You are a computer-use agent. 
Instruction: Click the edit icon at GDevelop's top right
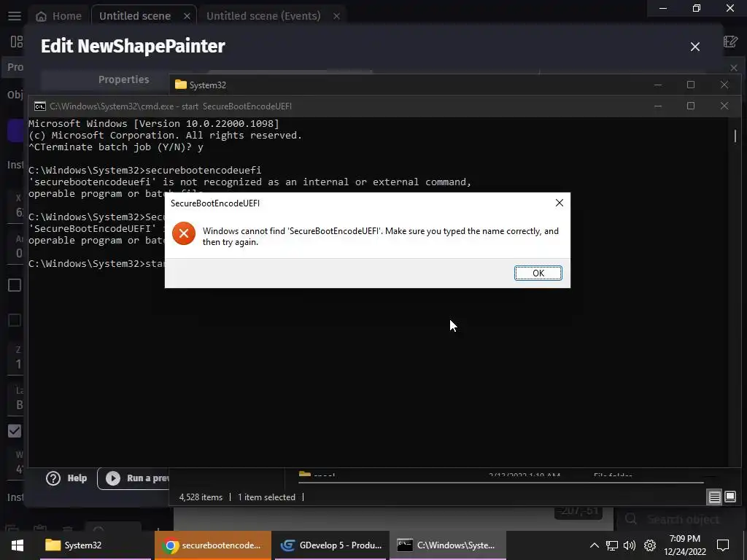730,42
